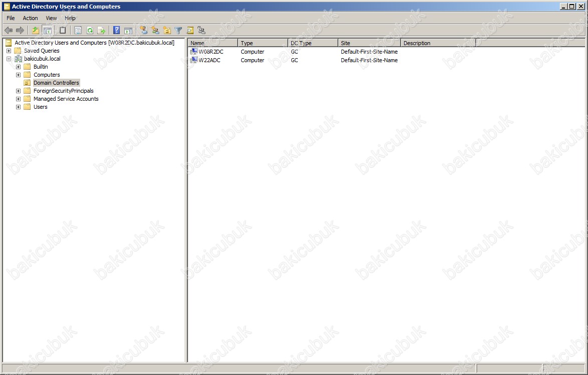Expand the Saved Queries node
This screenshot has width=588, height=375.
(9, 51)
